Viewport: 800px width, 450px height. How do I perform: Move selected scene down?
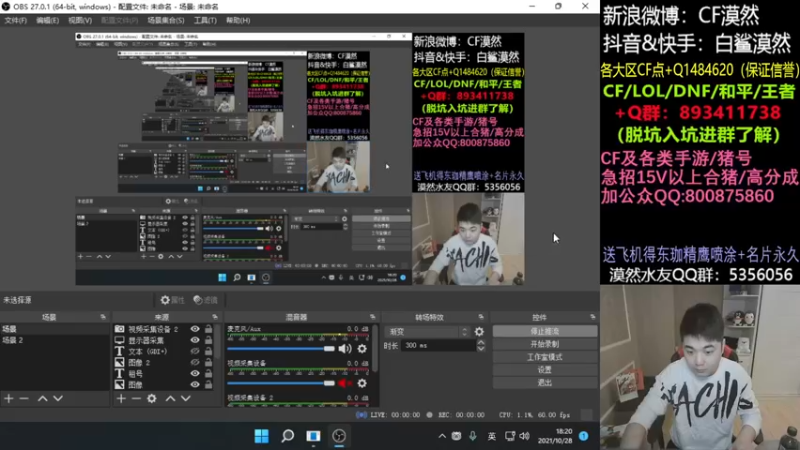coord(58,398)
